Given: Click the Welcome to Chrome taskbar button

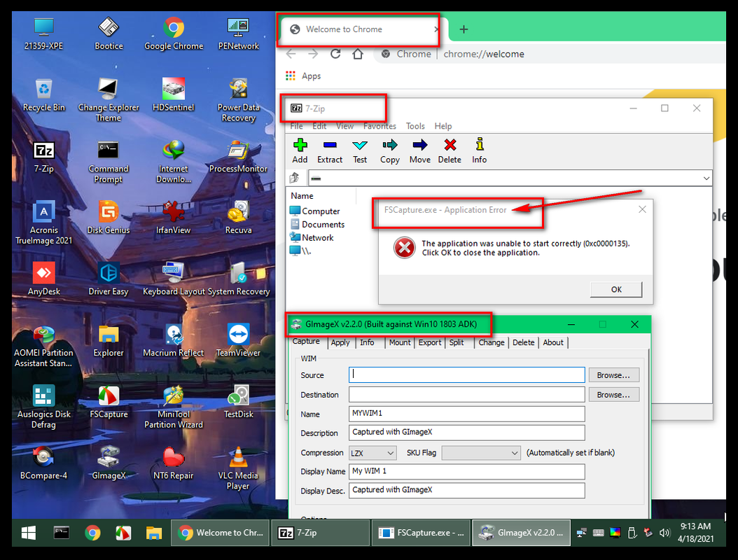Looking at the screenshot, I should point(221,533).
